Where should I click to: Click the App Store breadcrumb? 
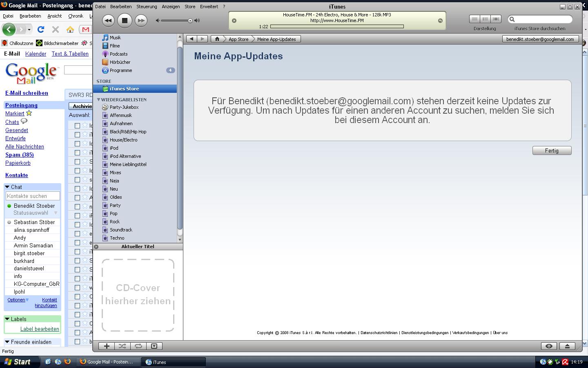238,39
